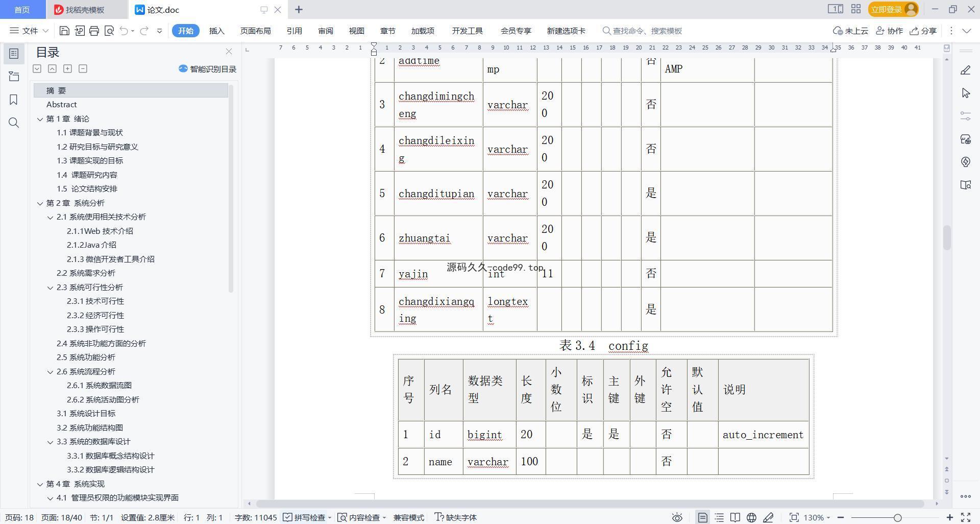Click the vertical document scrollbar thumb
The height and width of the screenshot is (524, 980).
(x=947, y=237)
